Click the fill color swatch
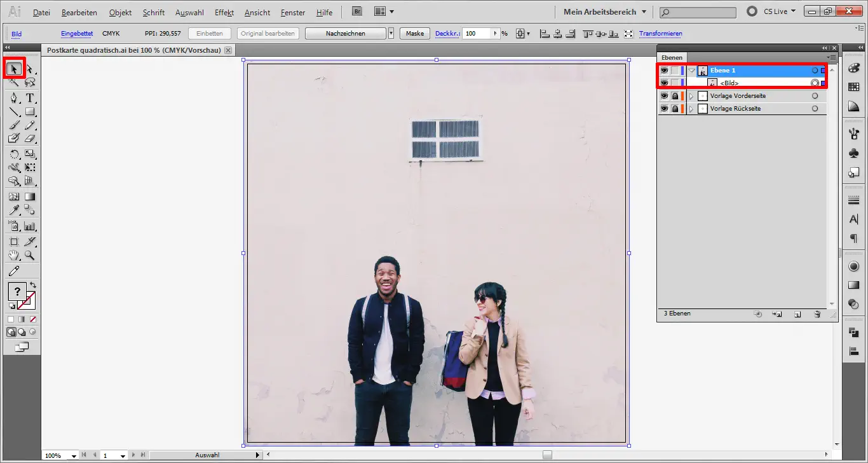868x463 pixels. click(x=17, y=292)
